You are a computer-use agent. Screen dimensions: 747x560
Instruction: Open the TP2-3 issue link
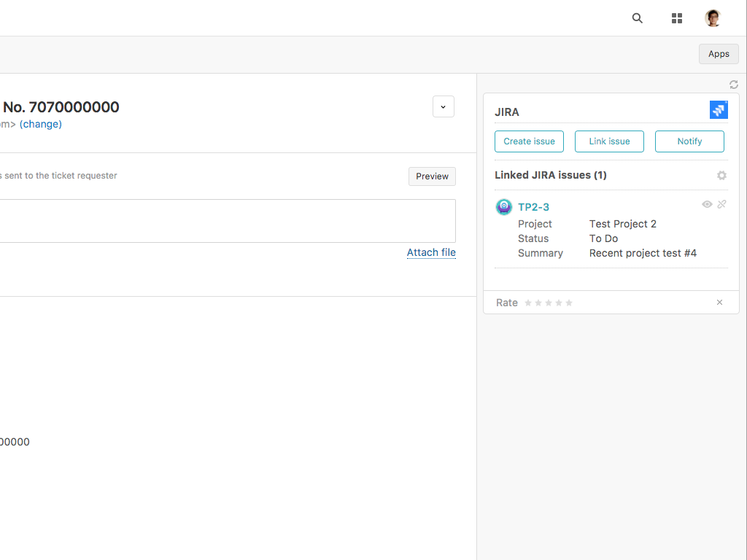click(x=533, y=207)
